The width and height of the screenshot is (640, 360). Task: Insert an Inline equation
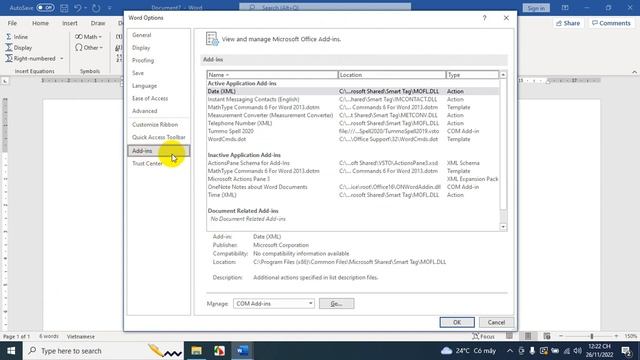[x=17, y=37]
